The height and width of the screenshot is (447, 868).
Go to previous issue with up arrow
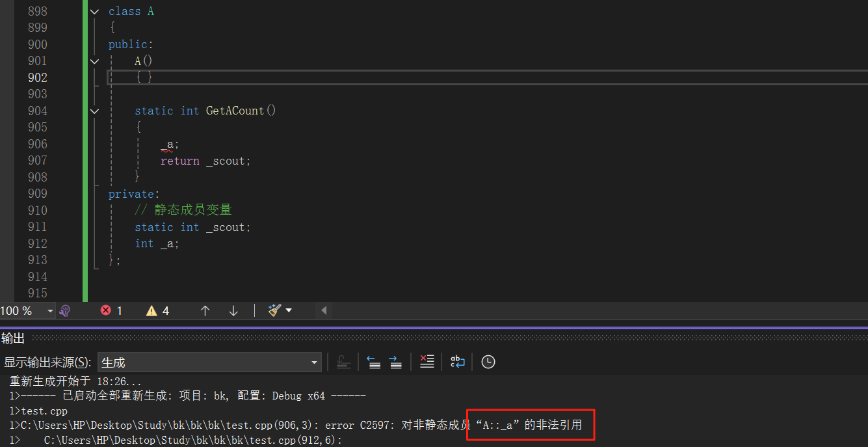click(x=205, y=310)
